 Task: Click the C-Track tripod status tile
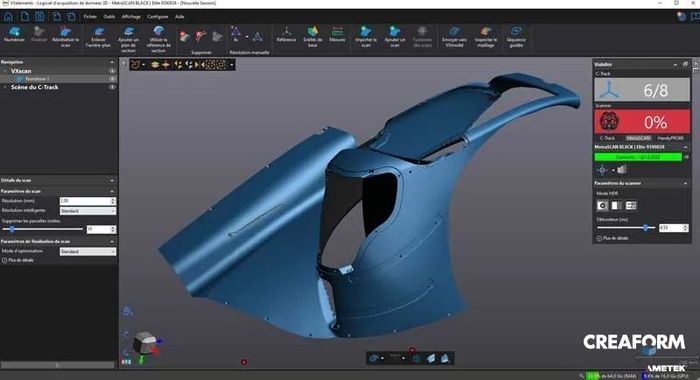tap(642, 90)
